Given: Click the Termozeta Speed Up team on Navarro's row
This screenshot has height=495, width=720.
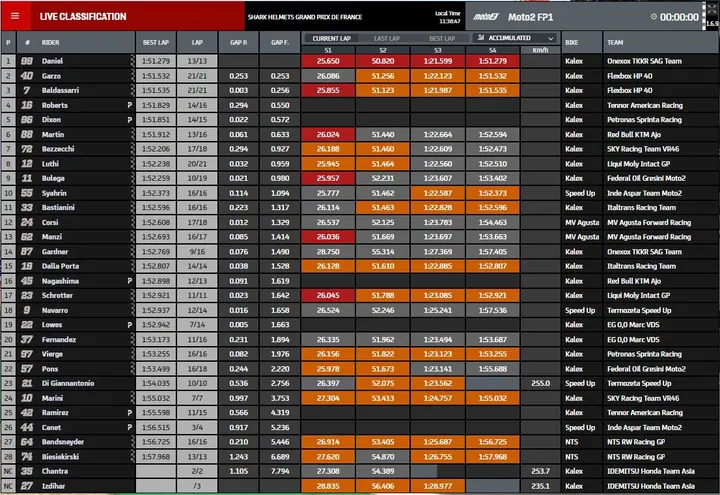Looking at the screenshot, I should 639,310.
